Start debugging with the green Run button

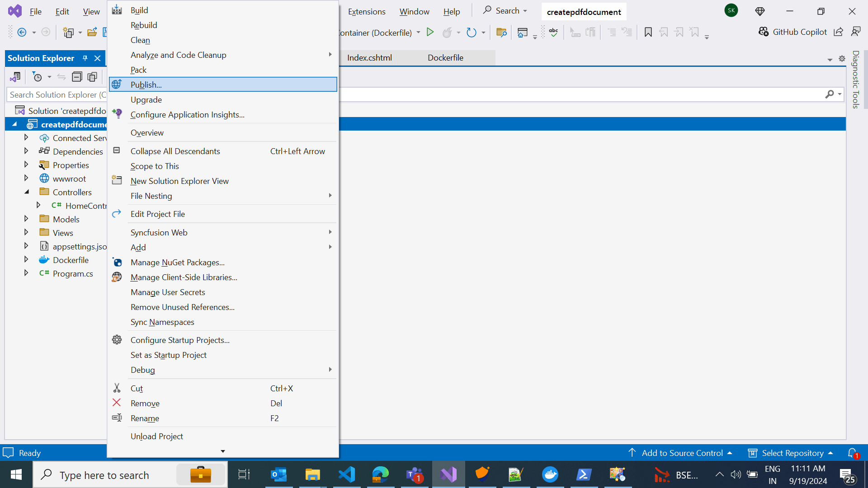coord(430,32)
